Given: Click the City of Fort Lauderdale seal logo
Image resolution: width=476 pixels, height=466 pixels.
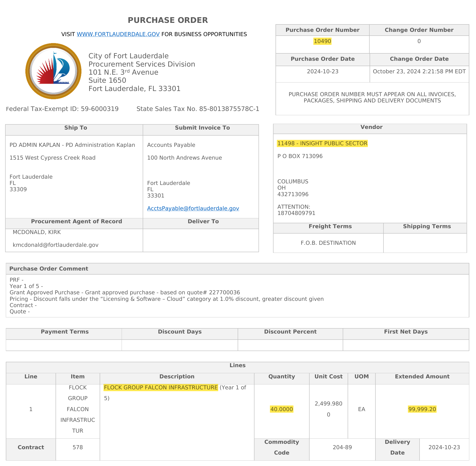Looking at the screenshot, I should tap(53, 71).
